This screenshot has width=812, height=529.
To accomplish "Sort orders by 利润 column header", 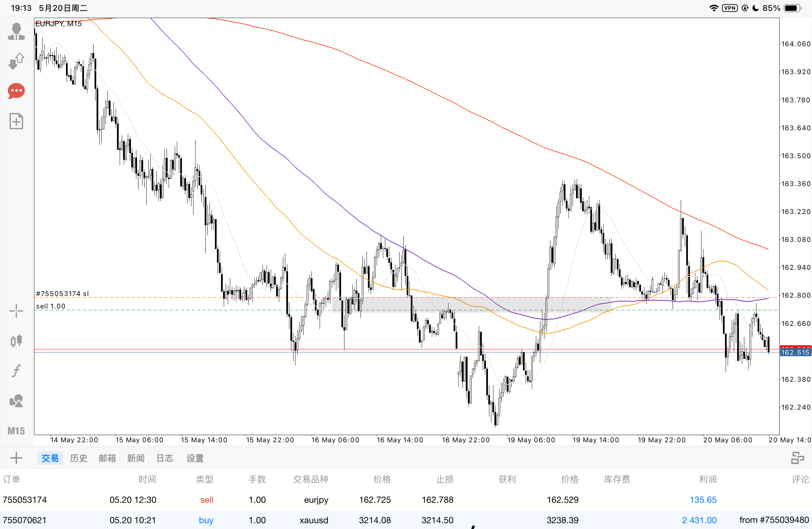I will (707, 480).
